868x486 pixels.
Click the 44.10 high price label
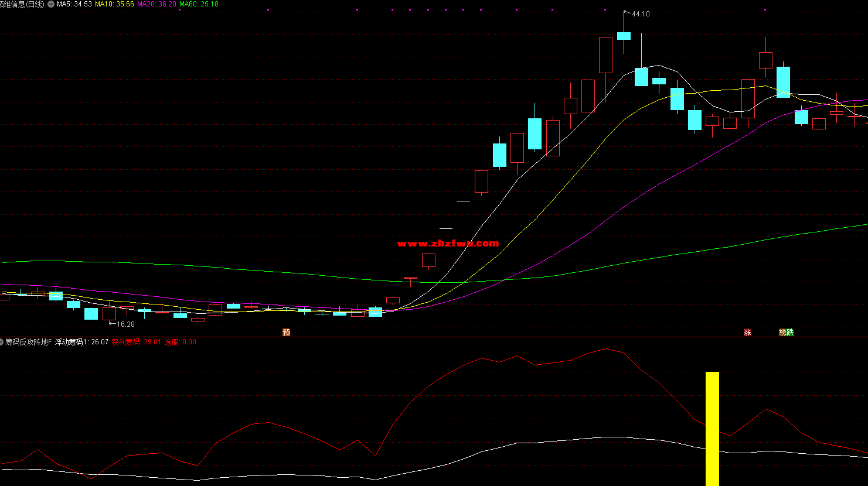coord(641,14)
